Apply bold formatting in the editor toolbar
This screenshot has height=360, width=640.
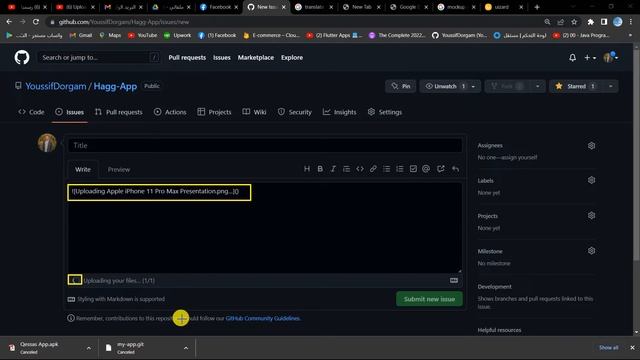tap(320, 169)
